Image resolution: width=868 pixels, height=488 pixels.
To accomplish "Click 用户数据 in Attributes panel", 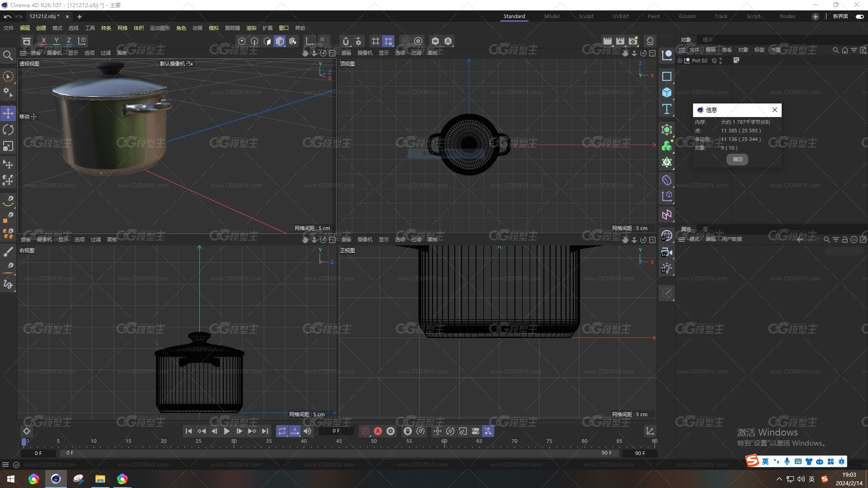I will [x=731, y=239].
